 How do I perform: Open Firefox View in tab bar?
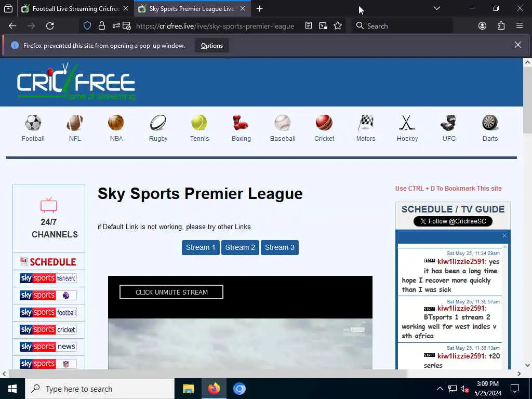[8, 8]
